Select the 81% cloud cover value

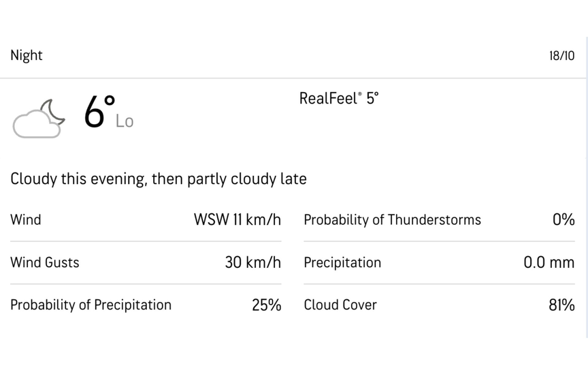(561, 305)
